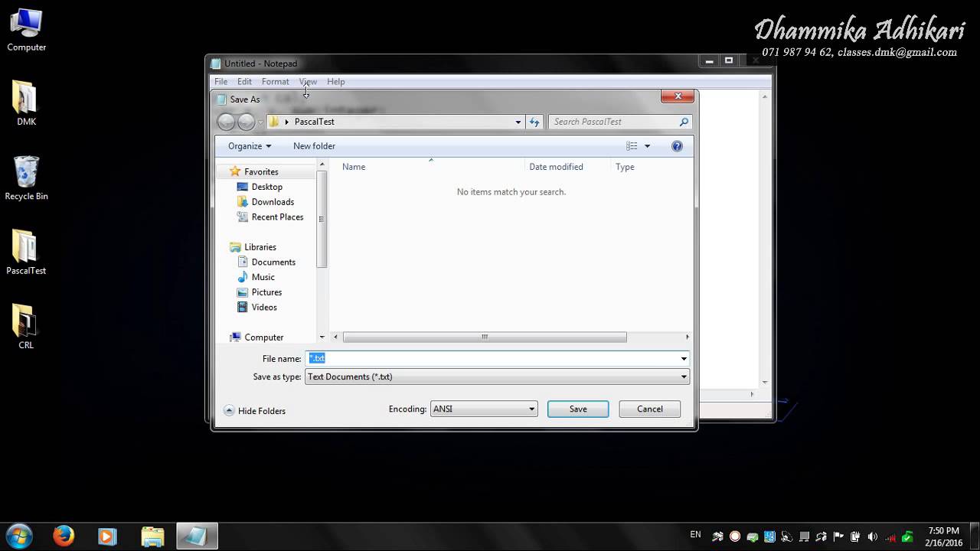Click the New folder button

(314, 146)
